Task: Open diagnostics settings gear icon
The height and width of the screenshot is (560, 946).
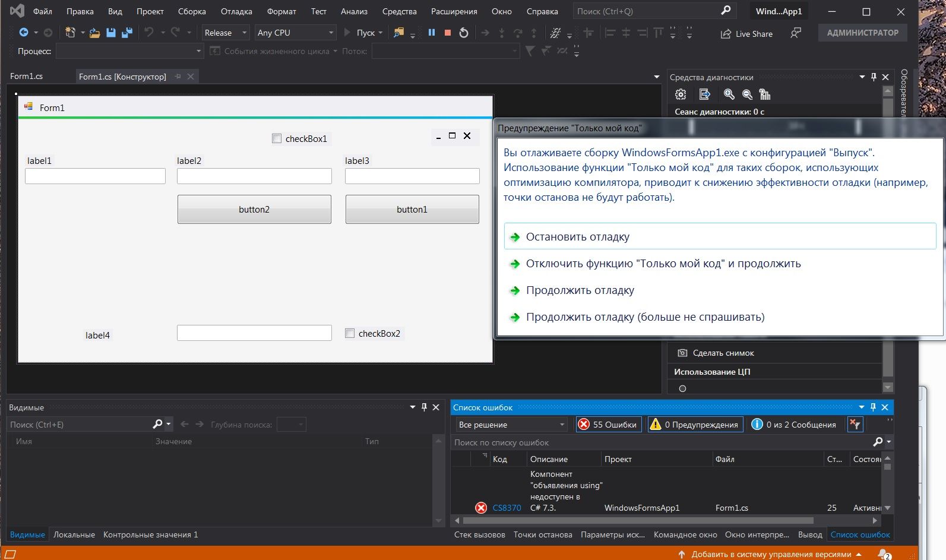Action: coord(681,94)
